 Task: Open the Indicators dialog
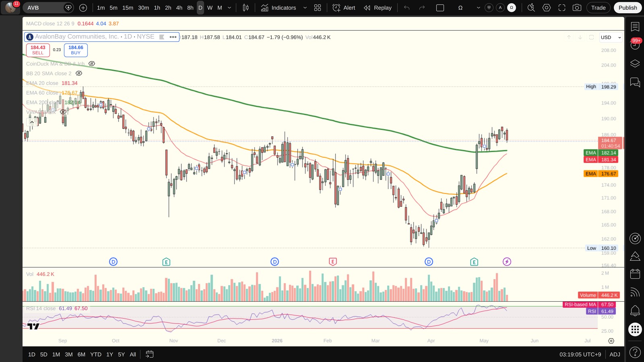[279, 8]
